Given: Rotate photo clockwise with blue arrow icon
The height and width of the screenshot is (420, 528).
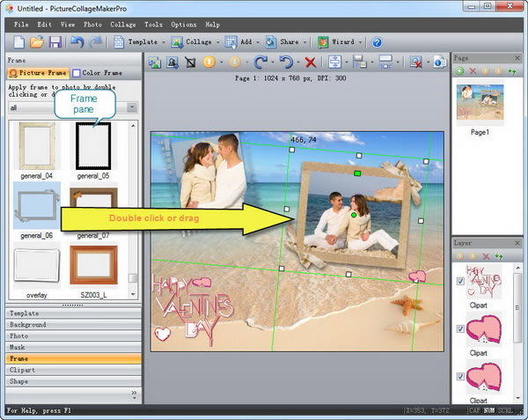Looking at the screenshot, I should coord(260,62).
